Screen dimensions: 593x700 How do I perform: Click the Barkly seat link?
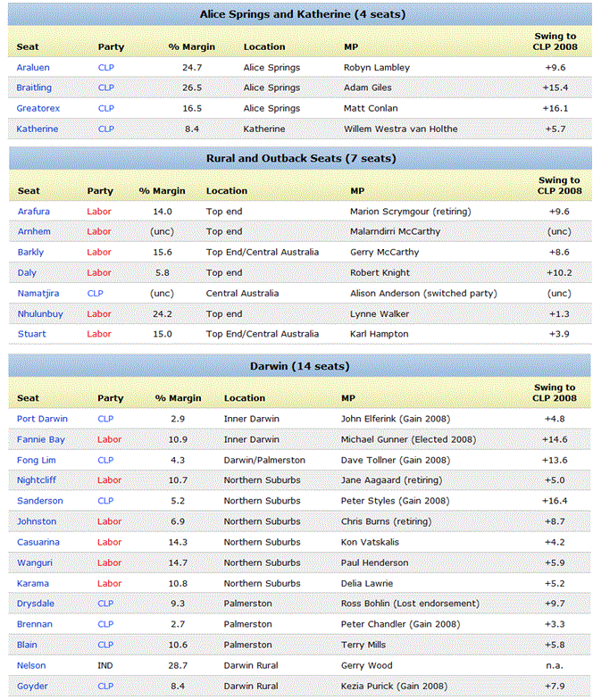(x=31, y=252)
